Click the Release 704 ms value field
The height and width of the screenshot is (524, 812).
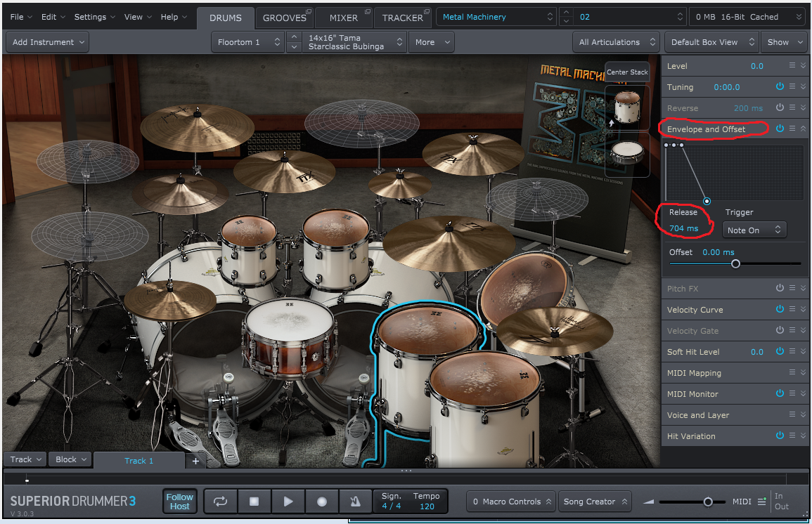click(x=683, y=228)
